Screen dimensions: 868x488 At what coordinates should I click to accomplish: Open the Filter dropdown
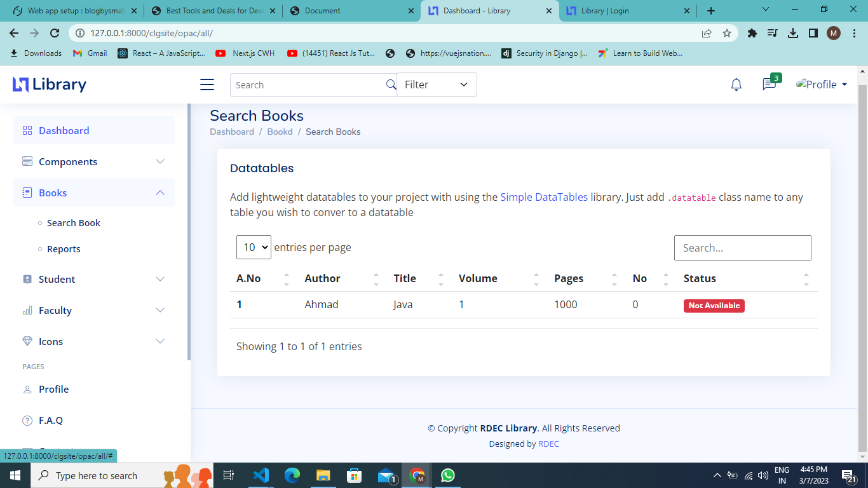437,85
